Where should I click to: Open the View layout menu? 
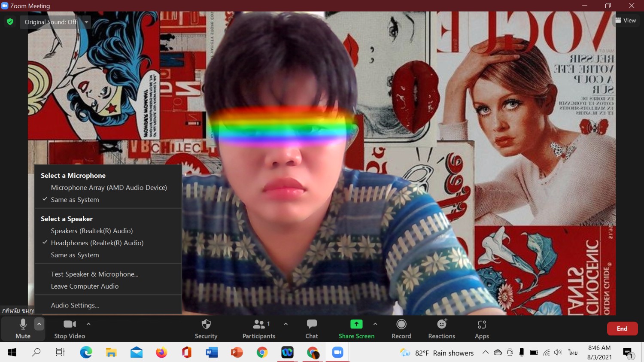click(626, 20)
